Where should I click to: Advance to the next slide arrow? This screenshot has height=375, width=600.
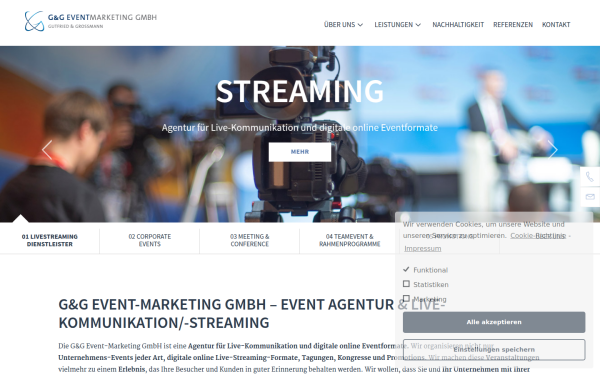point(552,150)
